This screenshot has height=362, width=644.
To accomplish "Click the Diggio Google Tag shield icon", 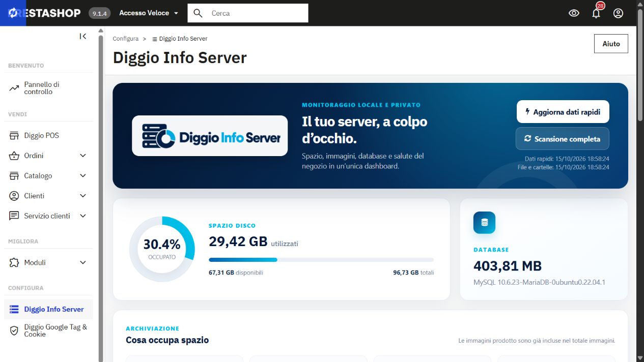I will point(14,330).
